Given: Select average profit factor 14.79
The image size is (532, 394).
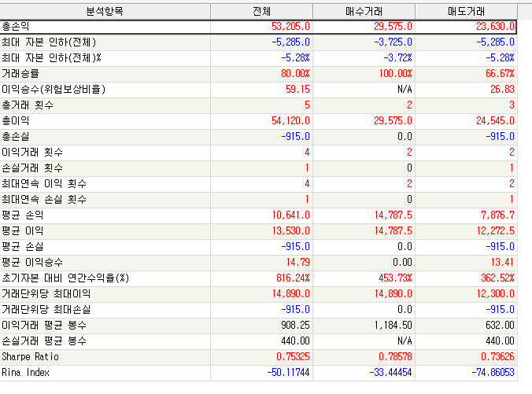Looking at the screenshot, I should [x=298, y=262].
